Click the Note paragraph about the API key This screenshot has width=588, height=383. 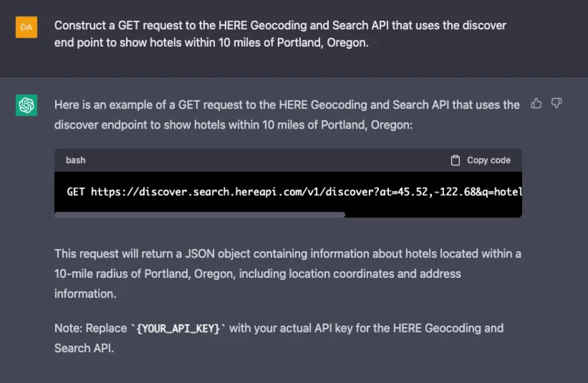tap(279, 338)
